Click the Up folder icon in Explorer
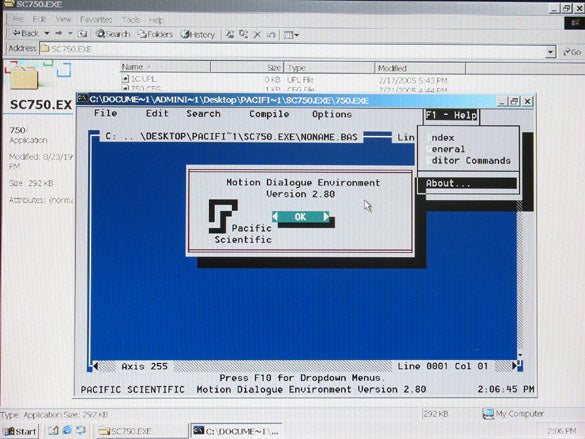Viewport: 585px width, 439px height. pyautogui.click(x=82, y=34)
